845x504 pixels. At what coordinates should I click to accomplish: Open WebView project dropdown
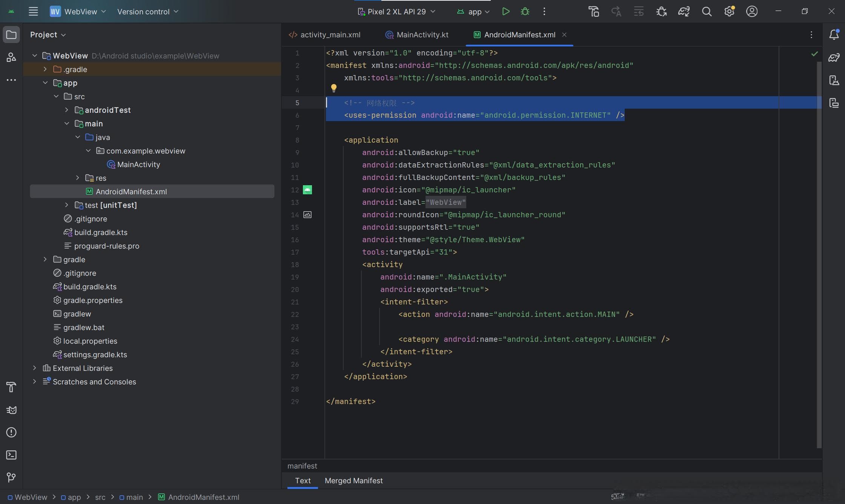click(78, 11)
